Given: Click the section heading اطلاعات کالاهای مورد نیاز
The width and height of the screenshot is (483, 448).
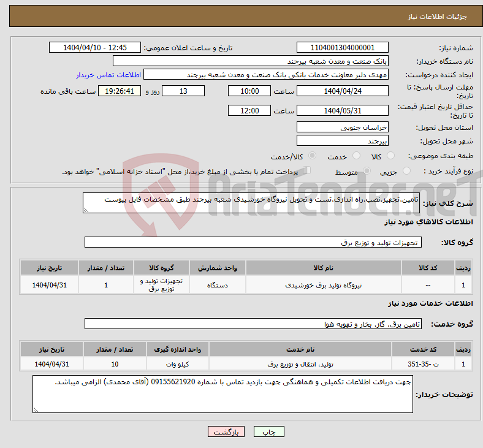Looking at the screenshot, I should (428, 222).
